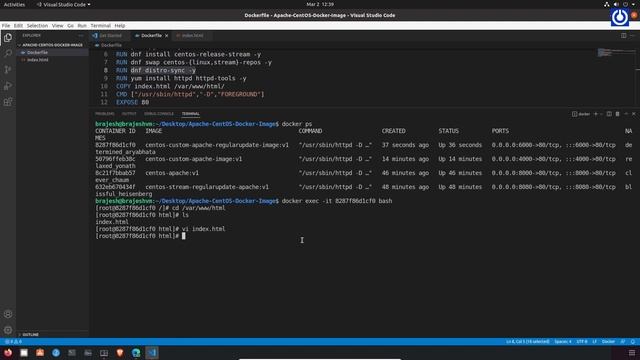Launch Firefox from the dock
The image size is (640, 360).
8,353
